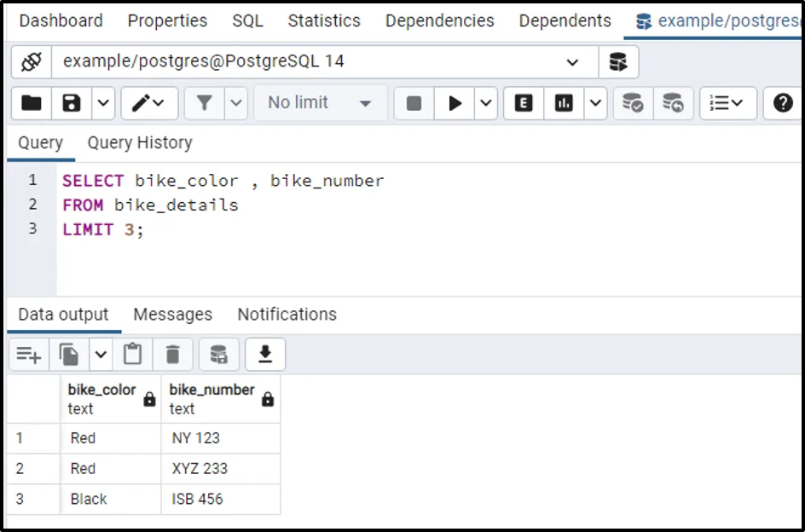Expand the connection dropdown example/postgres@PostgreSQL 14
The height and width of the screenshot is (532, 805).
click(571, 62)
